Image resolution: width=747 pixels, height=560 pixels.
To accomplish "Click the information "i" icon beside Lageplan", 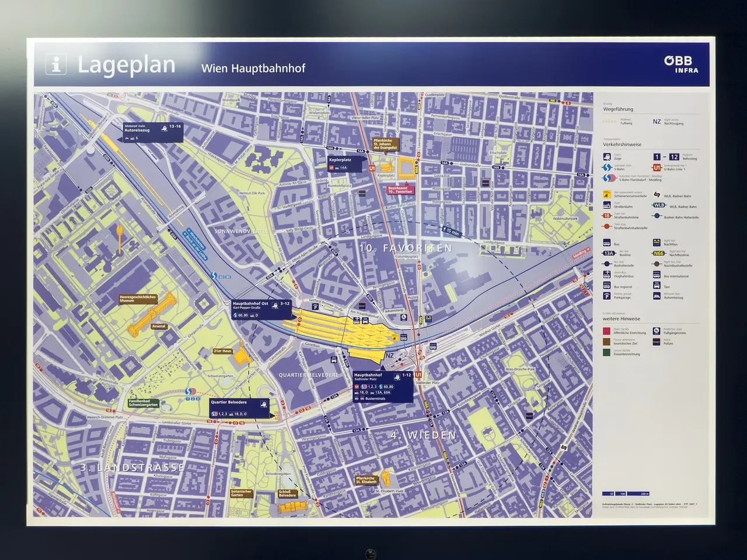I will click(x=56, y=65).
